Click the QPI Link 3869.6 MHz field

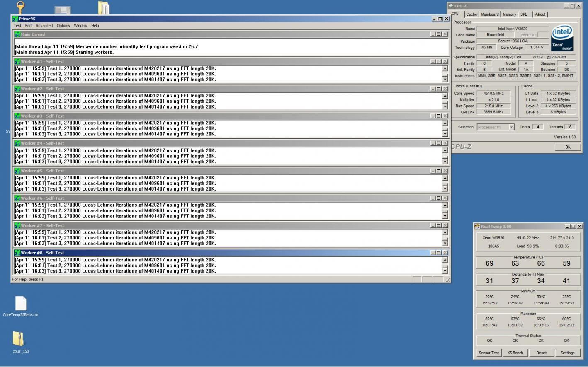tap(493, 112)
